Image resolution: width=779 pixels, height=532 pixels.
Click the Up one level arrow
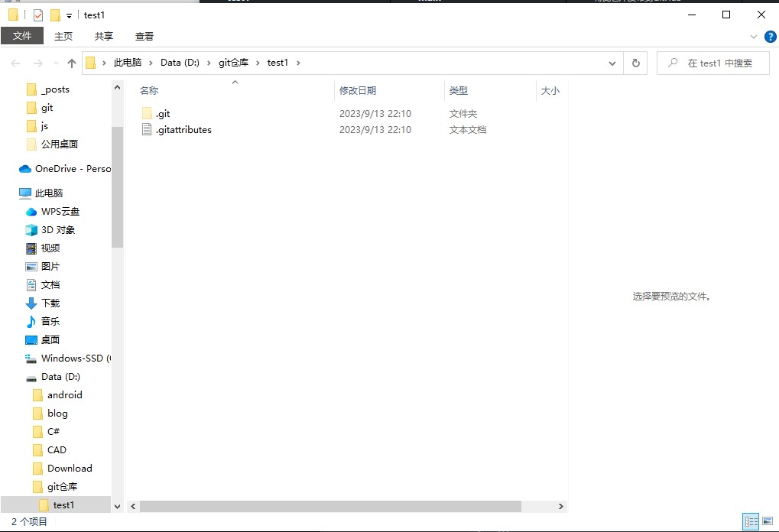tap(72, 63)
